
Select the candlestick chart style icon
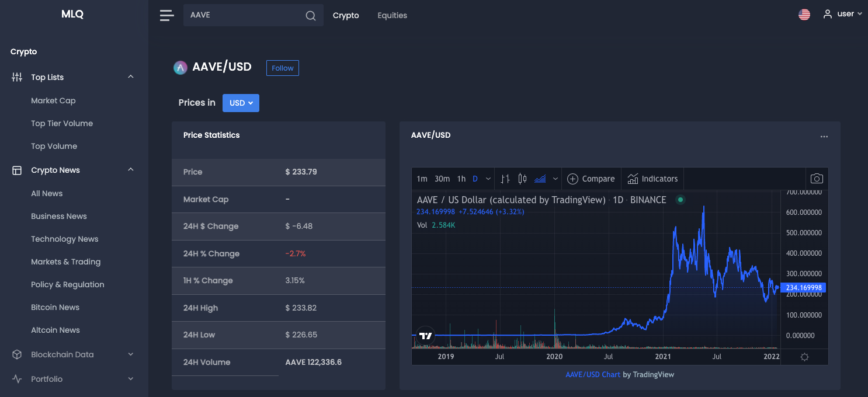[522, 179]
